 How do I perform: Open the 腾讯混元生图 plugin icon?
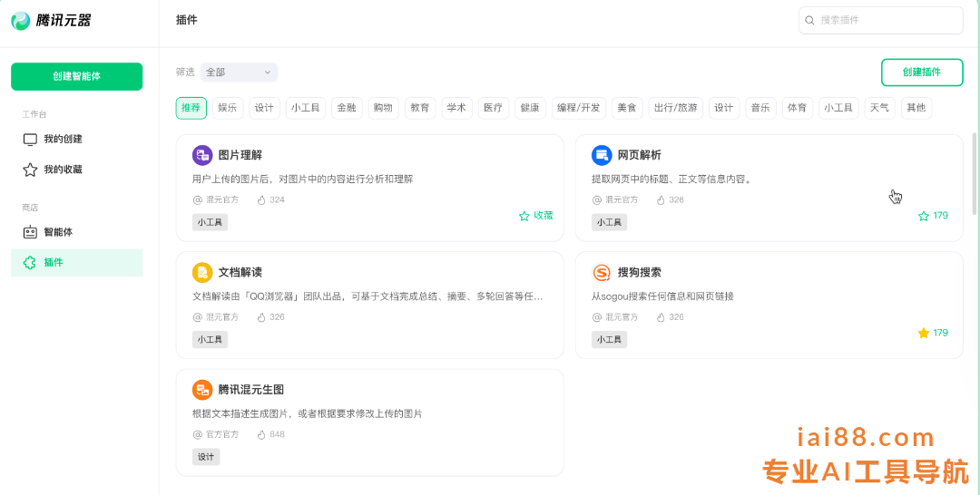tap(202, 390)
